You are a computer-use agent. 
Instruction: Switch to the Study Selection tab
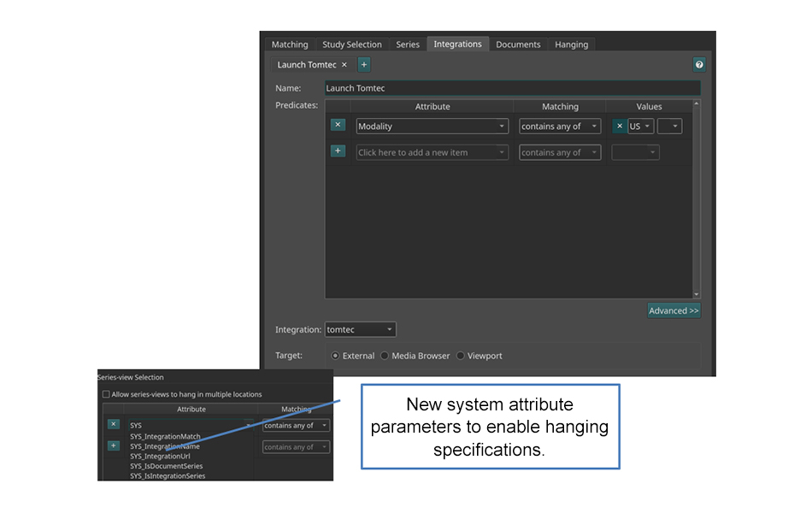(352, 44)
